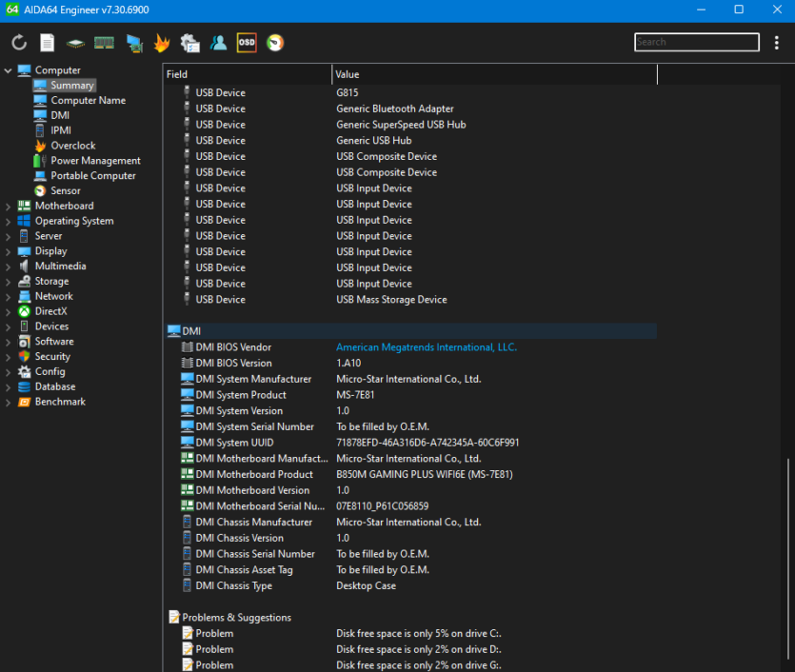
Task: Open the American Megatrends International link
Action: click(x=427, y=347)
